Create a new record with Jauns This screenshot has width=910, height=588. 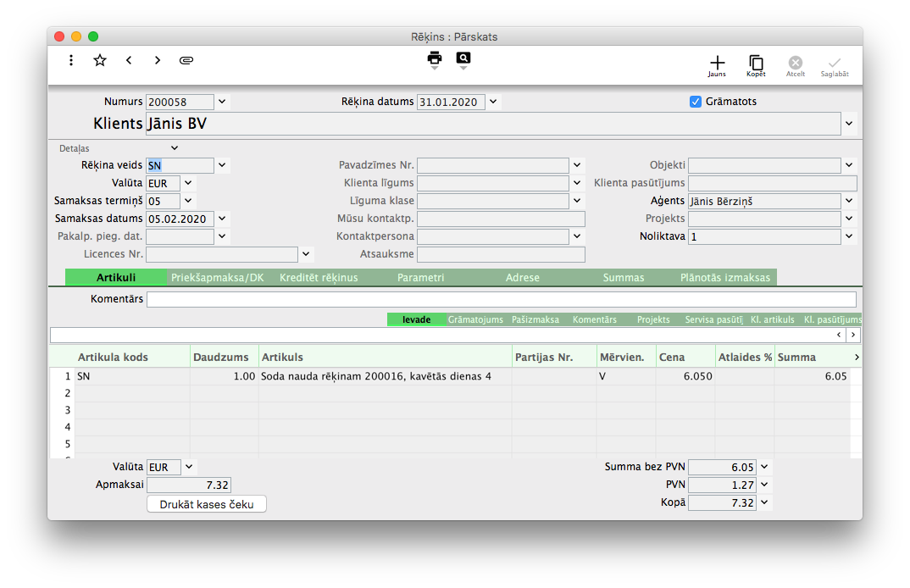coord(718,65)
